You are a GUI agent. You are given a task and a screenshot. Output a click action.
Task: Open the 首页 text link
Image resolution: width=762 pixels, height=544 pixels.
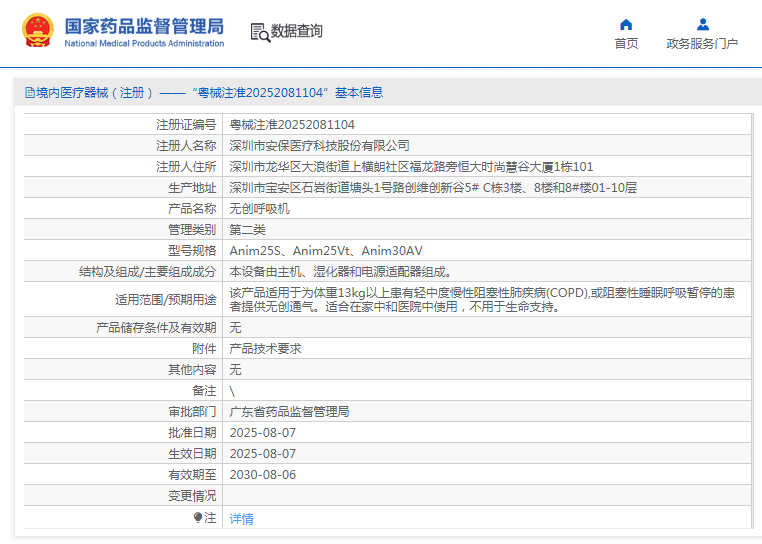[626, 44]
